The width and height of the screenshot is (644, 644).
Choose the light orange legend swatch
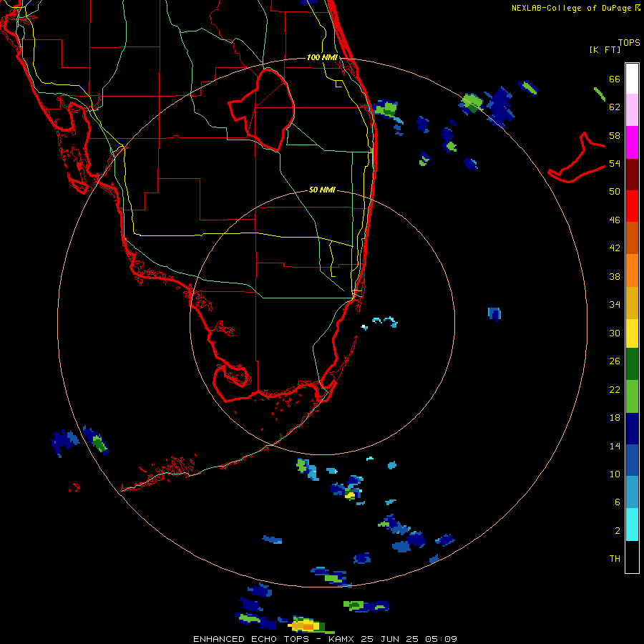(x=632, y=270)
